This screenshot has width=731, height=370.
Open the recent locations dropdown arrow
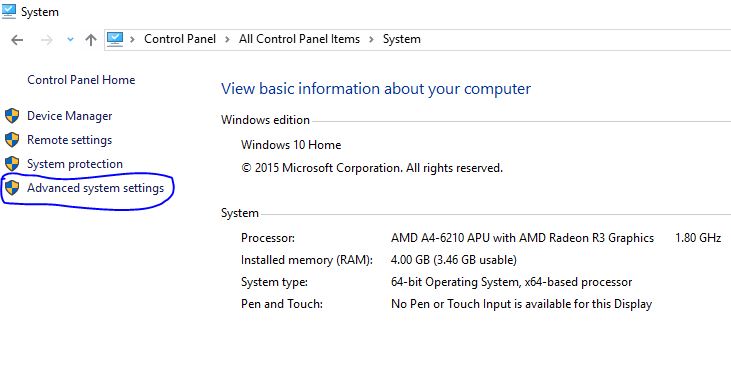click(70, 40)
